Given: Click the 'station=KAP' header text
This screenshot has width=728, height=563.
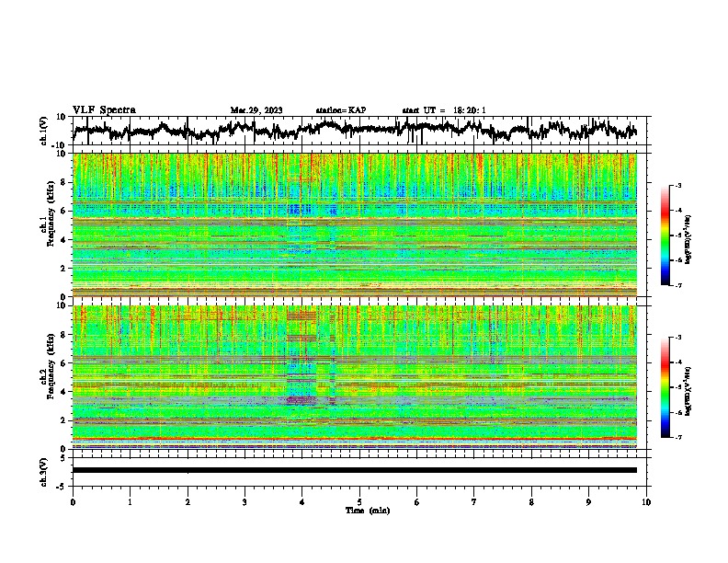Looking at the screenshot, I should click(x=341, y=110).
